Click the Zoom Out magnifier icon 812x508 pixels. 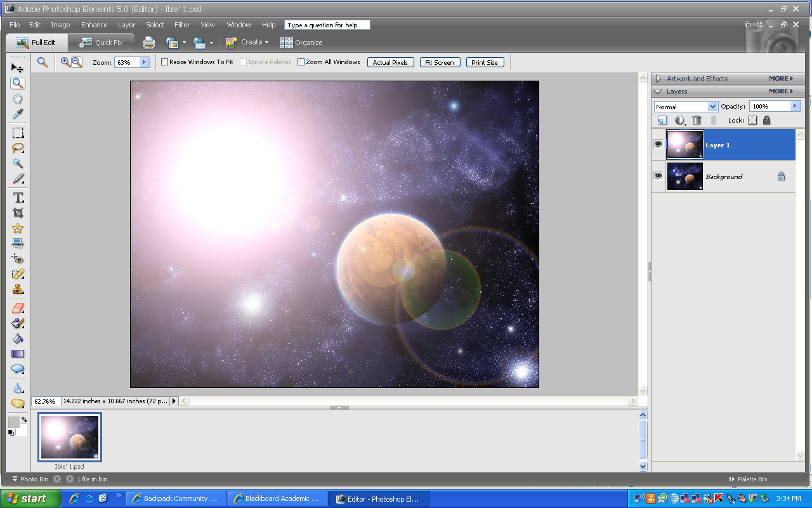(77, 62)
